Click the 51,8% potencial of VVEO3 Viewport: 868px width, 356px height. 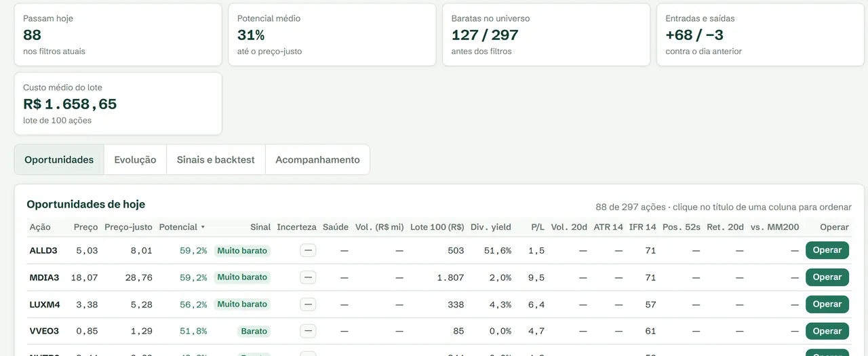pos(193,331)
